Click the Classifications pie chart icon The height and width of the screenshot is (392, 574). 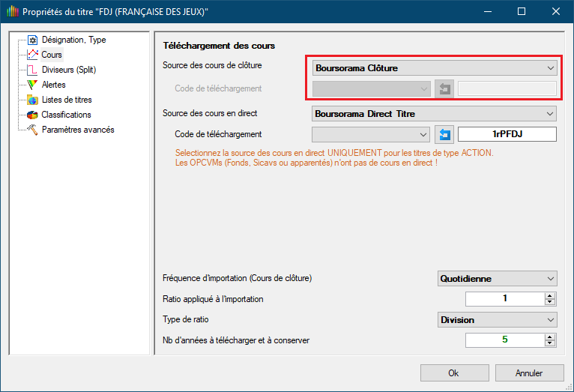(32, 115)
